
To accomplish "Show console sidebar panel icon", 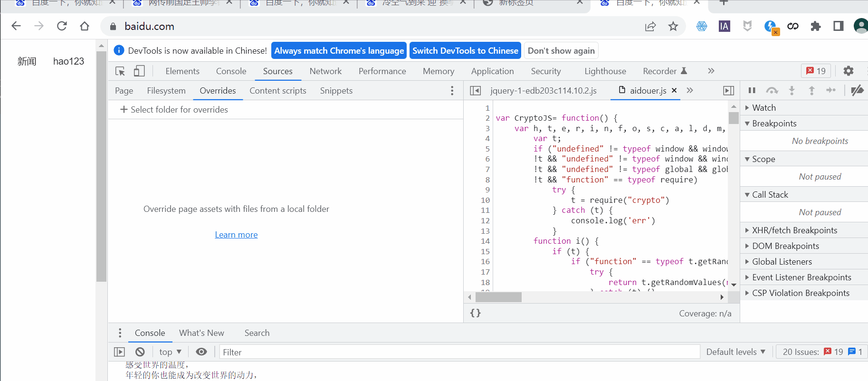I will point(119,352).
